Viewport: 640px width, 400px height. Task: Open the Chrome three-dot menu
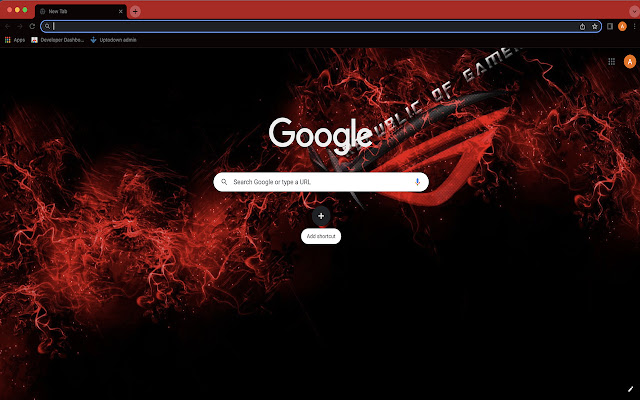point(635,27)
